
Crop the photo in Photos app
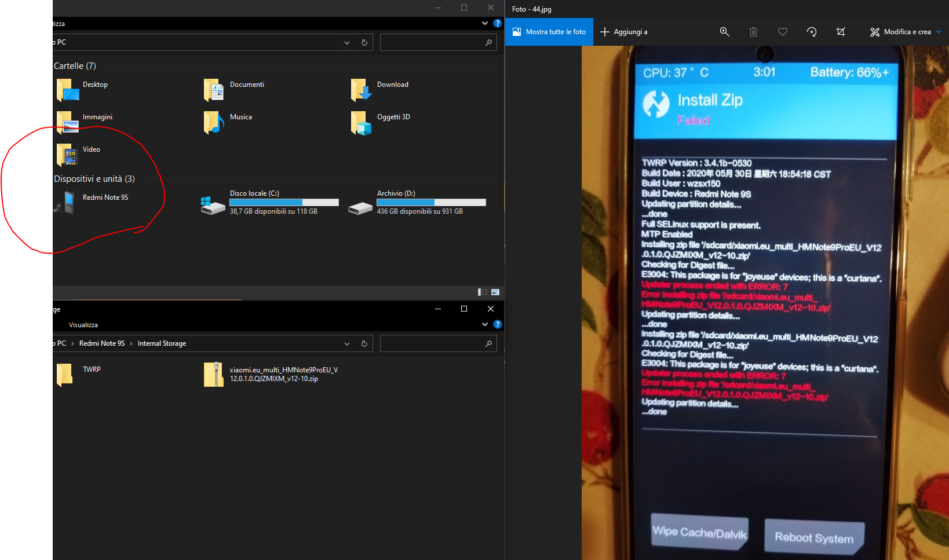(x=841, y=32)
